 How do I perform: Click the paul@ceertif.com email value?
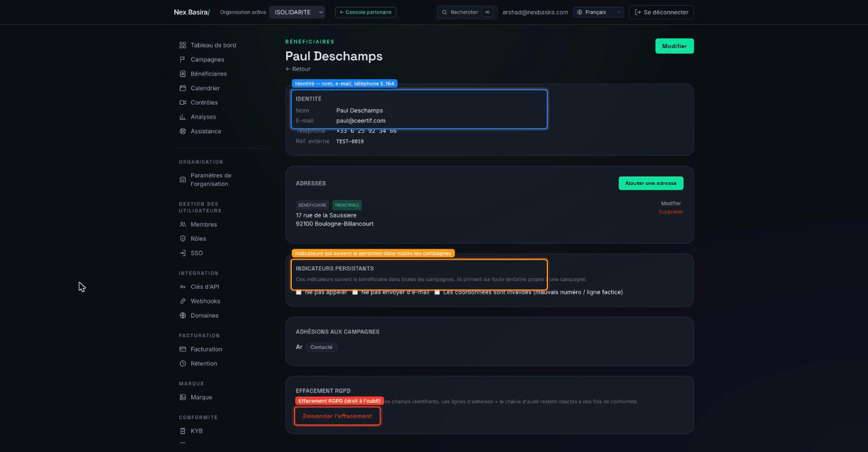(361, 120)
